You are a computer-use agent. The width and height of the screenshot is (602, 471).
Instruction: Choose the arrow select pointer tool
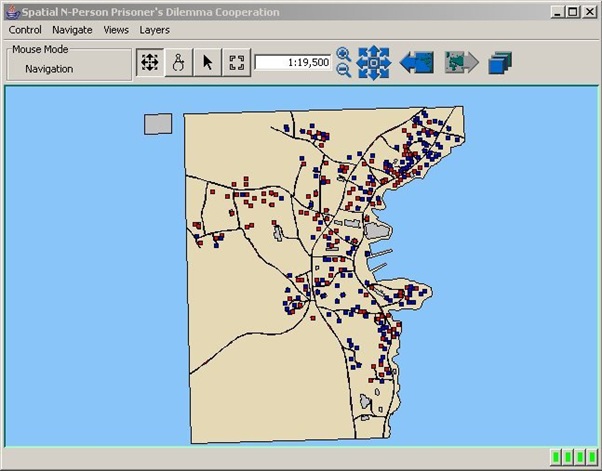click(207, 62)
